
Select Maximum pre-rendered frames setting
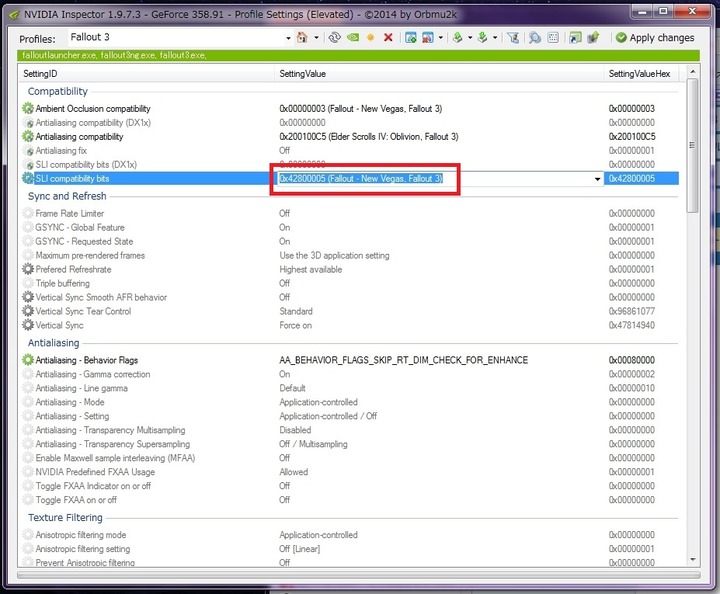[x=349, y=255]
